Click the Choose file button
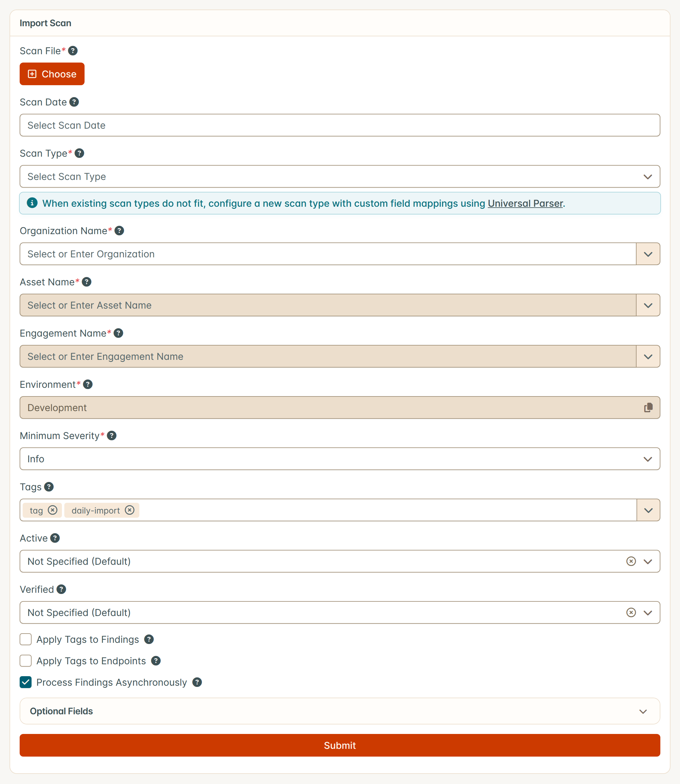The height and width of the screenshot is (784, 680). pyautogui.click(x=52, y=74)
